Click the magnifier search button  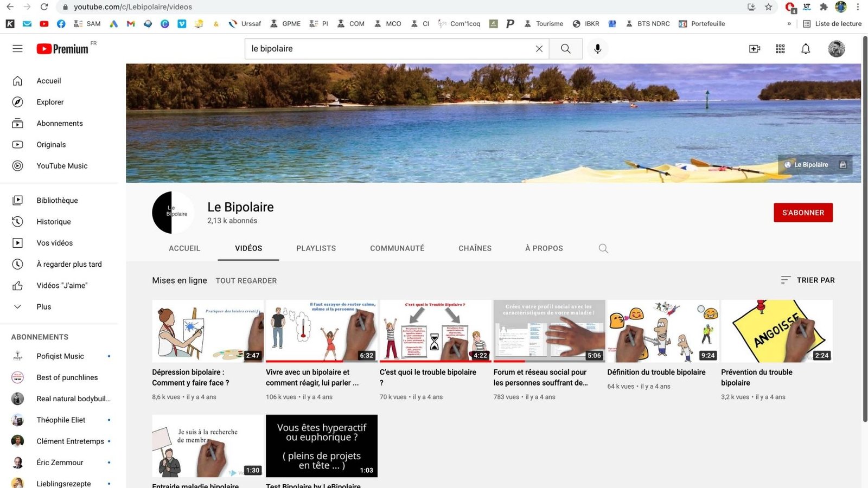point(566,49)
